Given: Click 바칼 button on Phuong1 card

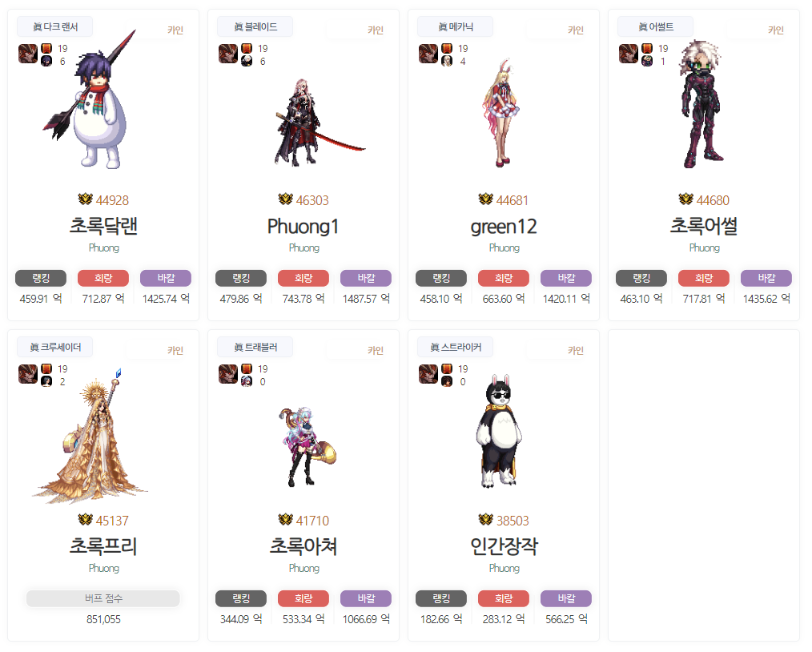Looking at the screenshot, I should click(x=366, y=278).
